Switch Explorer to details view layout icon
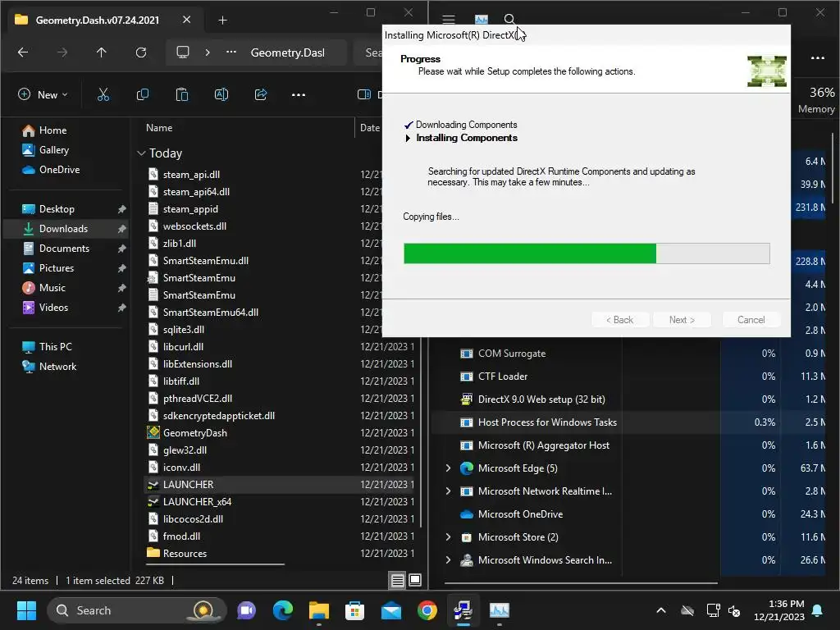 click(x=398, y=580)
